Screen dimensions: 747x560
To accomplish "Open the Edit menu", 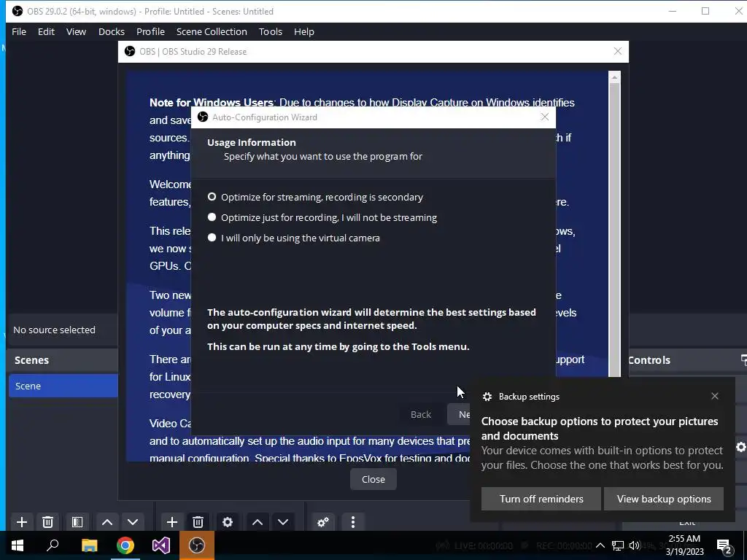I will (46, 31).
